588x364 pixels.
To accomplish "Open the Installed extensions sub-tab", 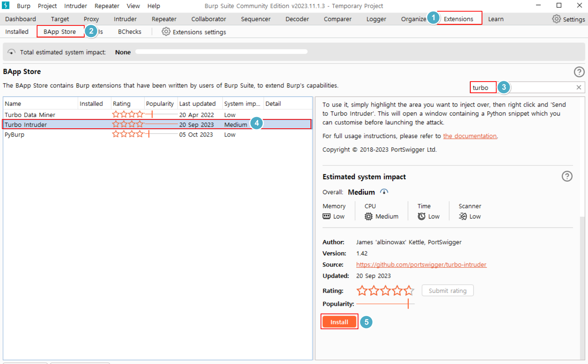I will click(17, 32).
